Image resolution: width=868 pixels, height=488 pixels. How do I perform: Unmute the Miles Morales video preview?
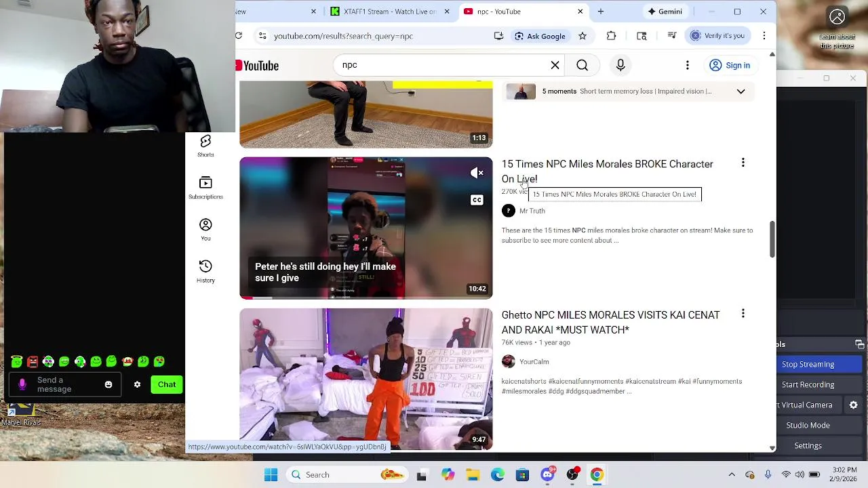point(477,173)
